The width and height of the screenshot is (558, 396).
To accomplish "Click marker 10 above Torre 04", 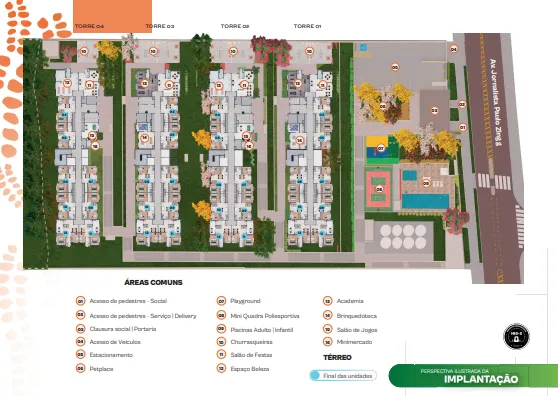I will (84, 52).
